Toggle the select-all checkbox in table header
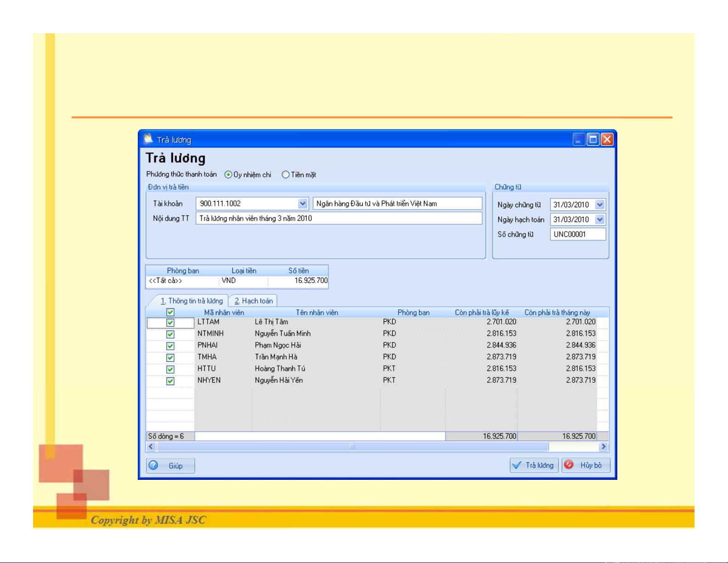 tap(170, 313)
